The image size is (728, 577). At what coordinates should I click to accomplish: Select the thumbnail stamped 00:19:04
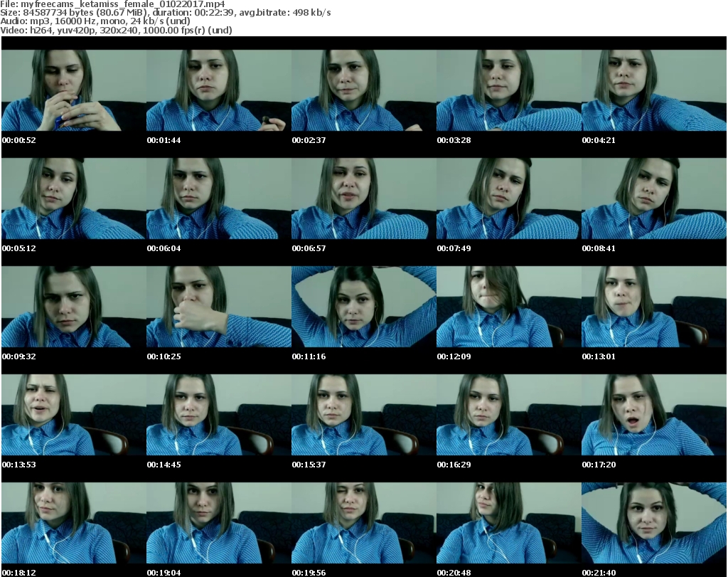219,523
